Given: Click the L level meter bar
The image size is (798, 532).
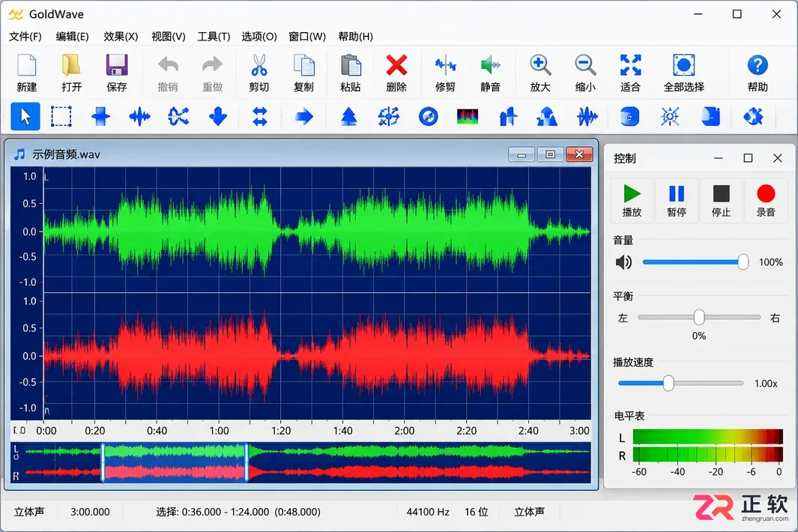Looking at the screenshot, I should click(x=708, y=437).
